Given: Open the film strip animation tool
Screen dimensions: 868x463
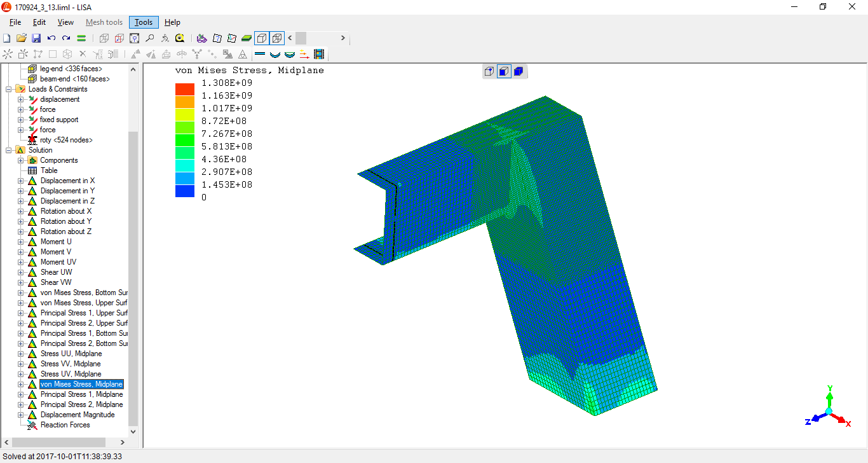Looking at the screenshot, I should (319, 54).
